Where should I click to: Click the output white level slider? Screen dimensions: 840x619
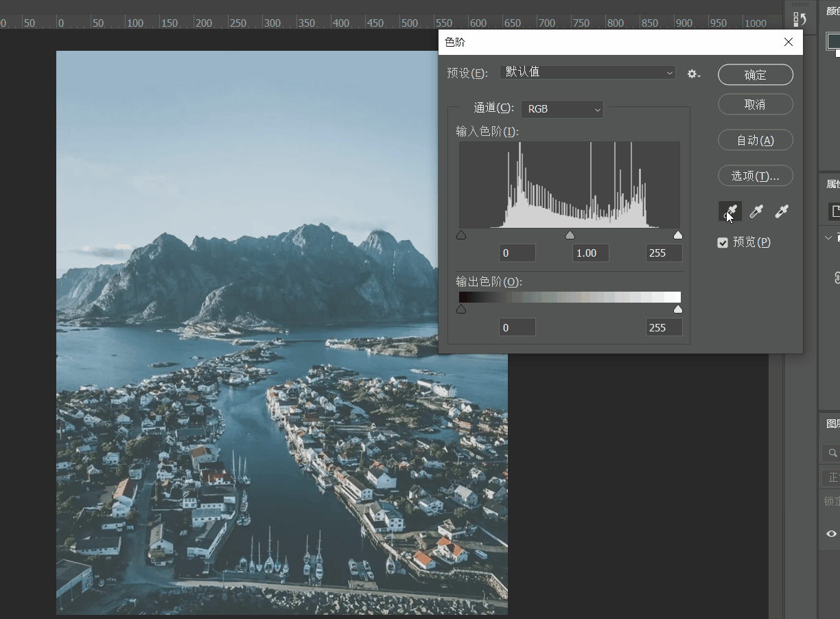coord(678,309)
